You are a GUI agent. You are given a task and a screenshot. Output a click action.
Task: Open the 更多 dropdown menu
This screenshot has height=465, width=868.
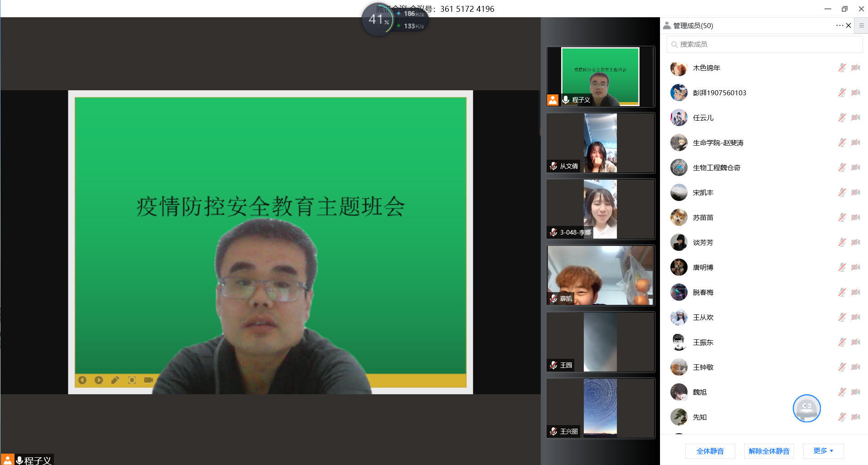point(823,451)
